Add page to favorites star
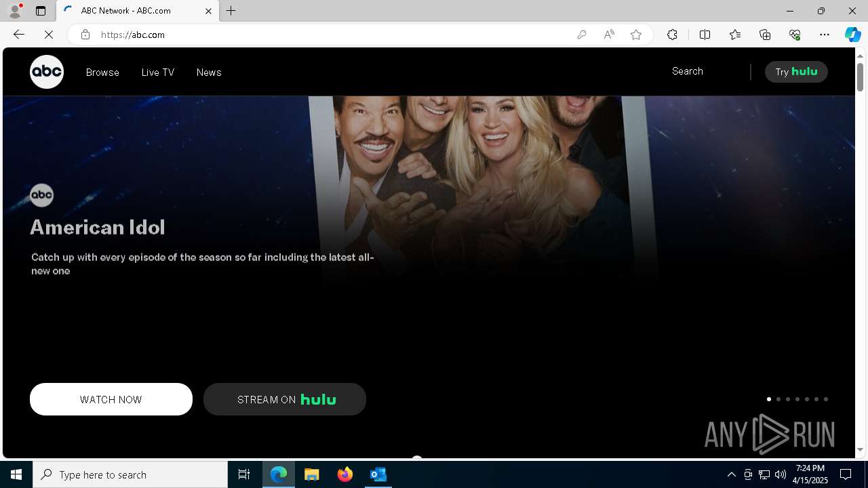The image size is (868, 488). pos(636,35)
